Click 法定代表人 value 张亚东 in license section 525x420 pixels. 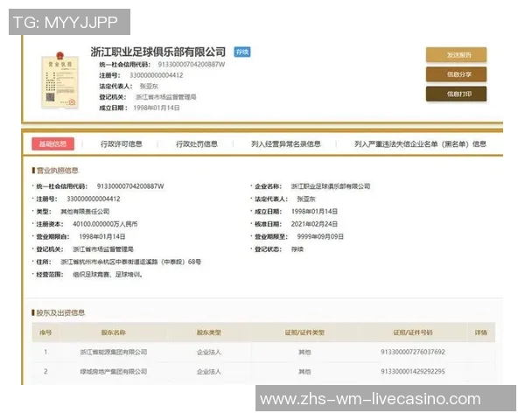[x=306, y=199]
